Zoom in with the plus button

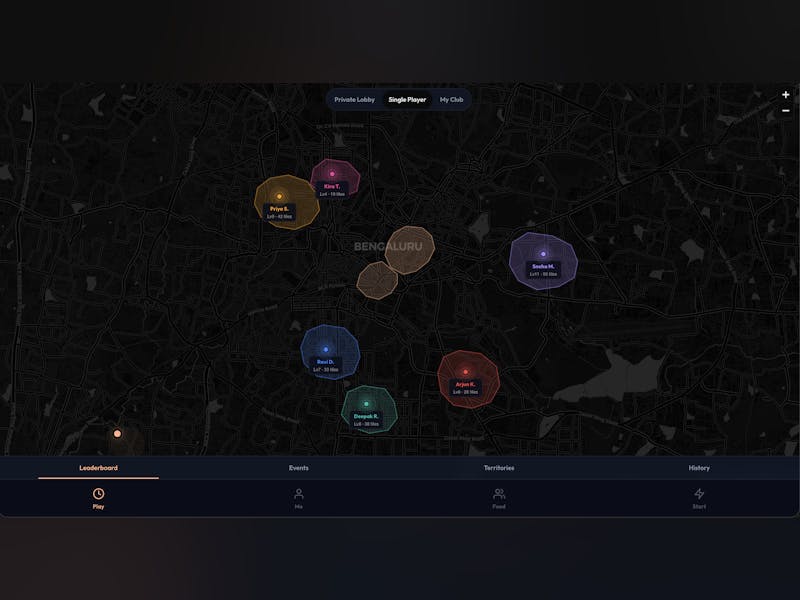coord(786,95)
